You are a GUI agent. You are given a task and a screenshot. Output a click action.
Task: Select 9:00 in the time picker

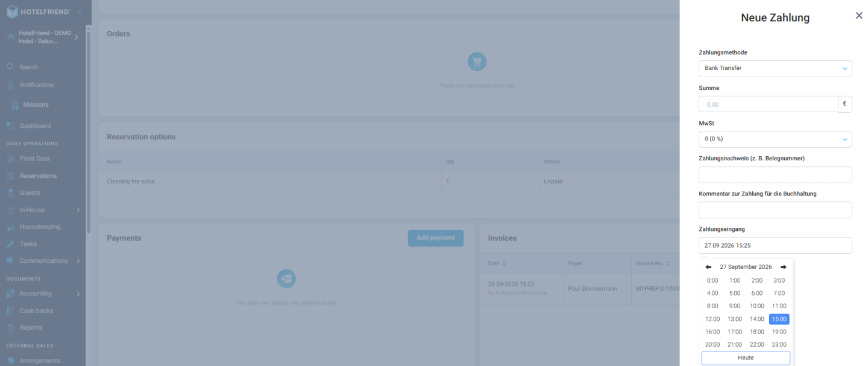click(x=735, y=306)
